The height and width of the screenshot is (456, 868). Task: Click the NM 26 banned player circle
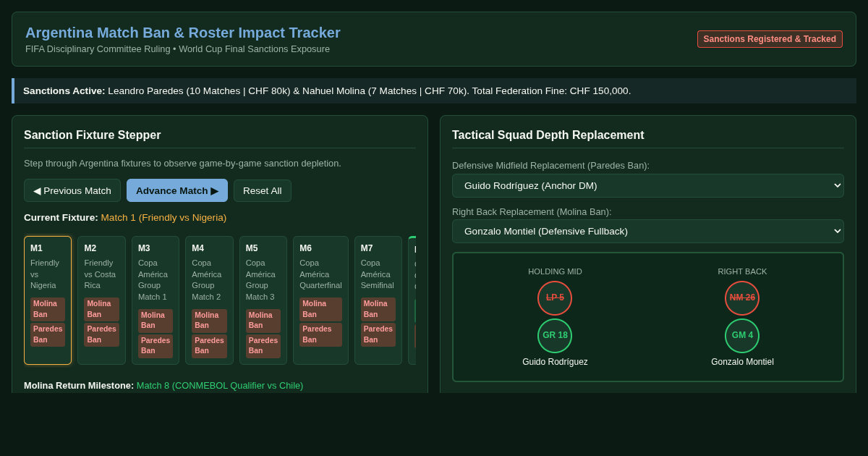pos(742,298)
